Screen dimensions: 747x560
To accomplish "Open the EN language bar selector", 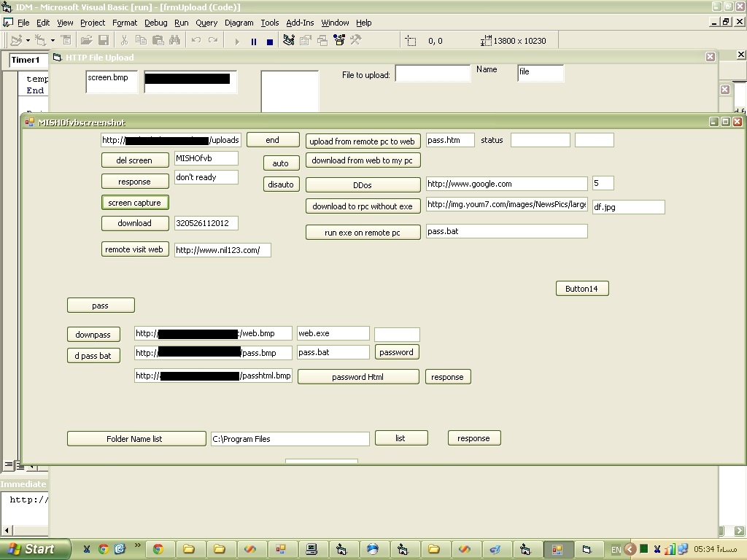I will point(616,549).
